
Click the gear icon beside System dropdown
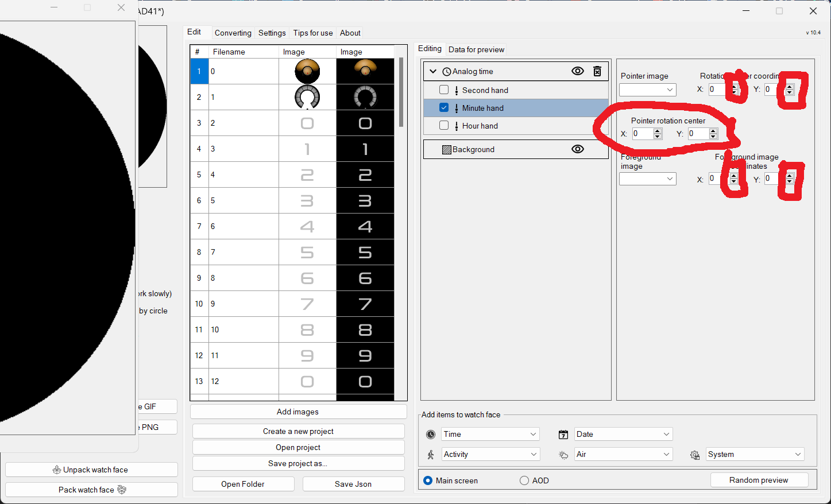click(695, 455)
